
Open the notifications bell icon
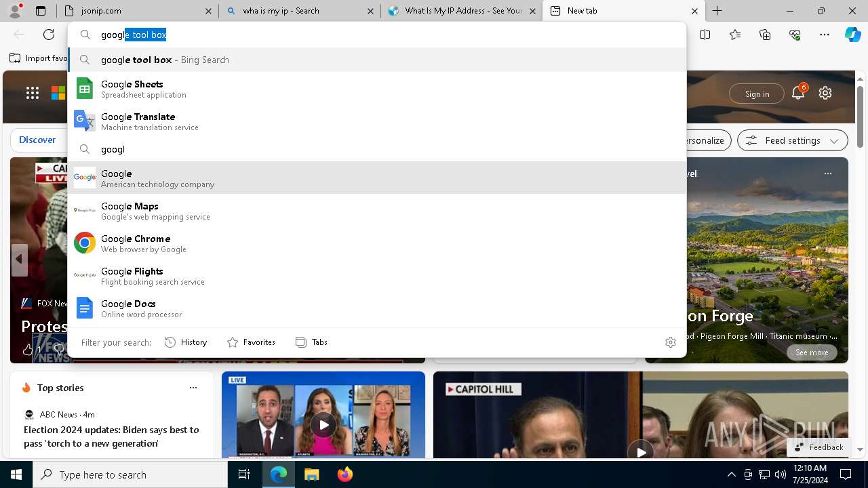coord(798,93)
